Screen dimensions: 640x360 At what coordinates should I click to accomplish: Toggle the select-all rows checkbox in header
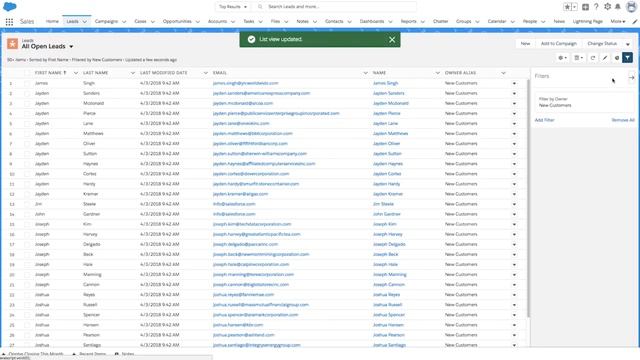pos(27,73)
